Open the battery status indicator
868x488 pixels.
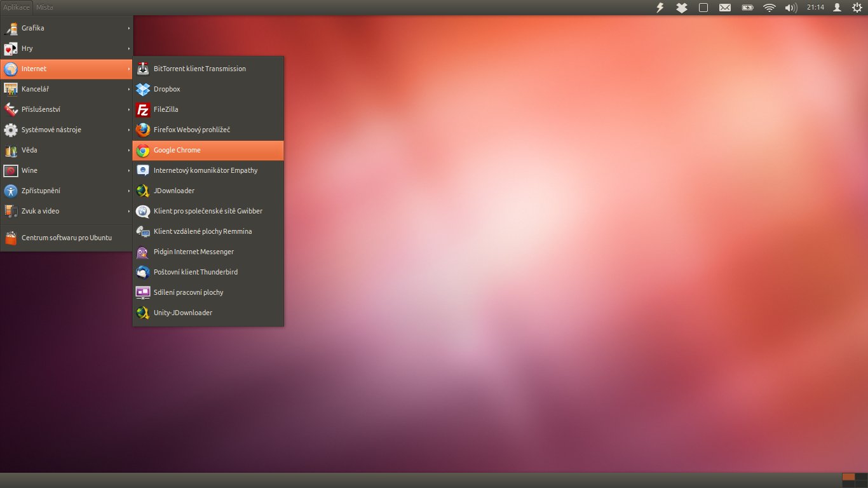(x=748, y=8)
